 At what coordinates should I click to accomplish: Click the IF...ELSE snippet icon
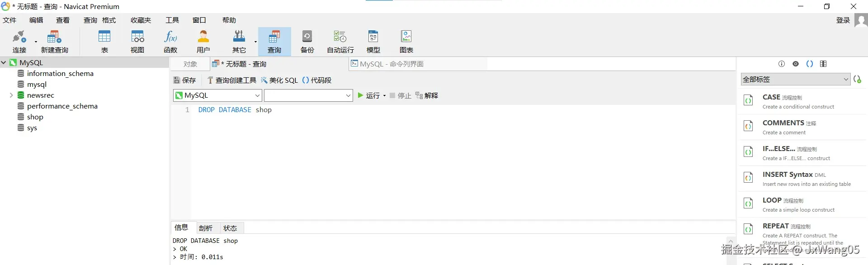749,151
